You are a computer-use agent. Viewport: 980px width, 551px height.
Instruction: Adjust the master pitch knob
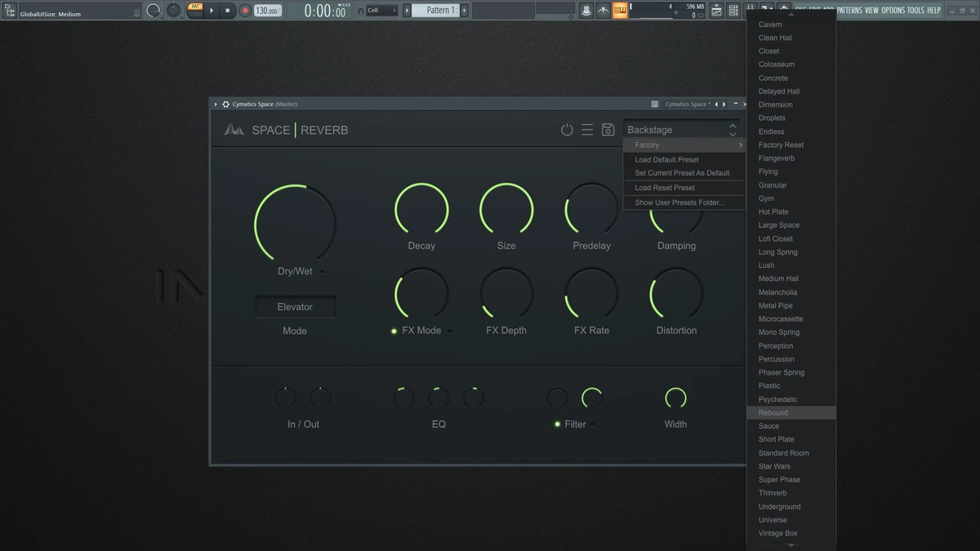point(173,11)
